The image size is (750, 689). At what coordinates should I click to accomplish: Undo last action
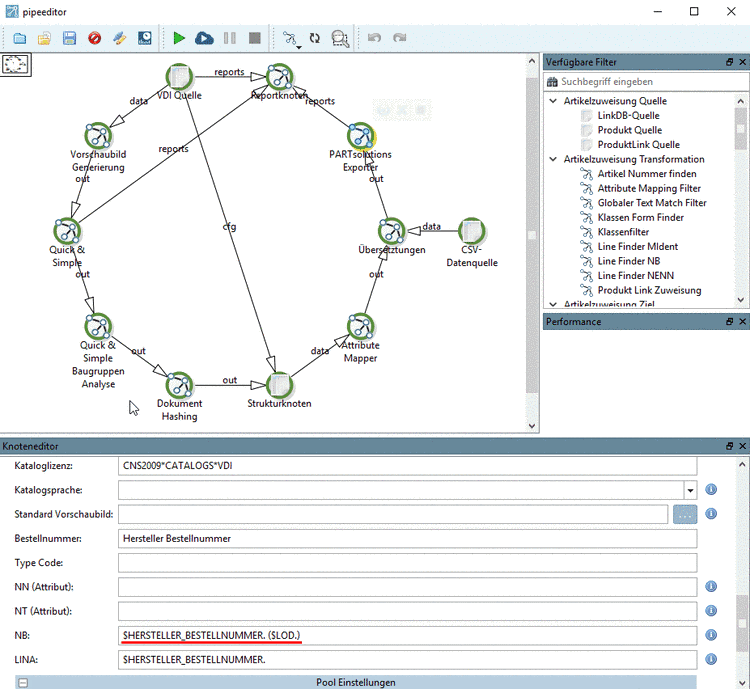point(375,37)
